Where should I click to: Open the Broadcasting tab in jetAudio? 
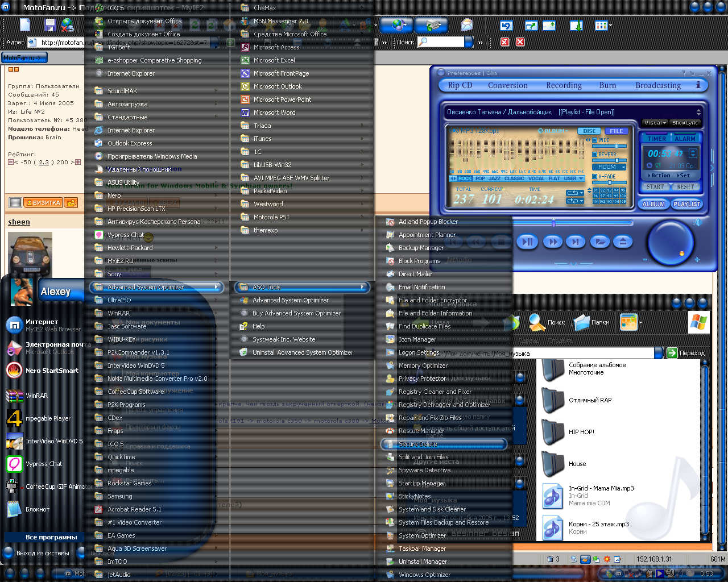(658, 85)
